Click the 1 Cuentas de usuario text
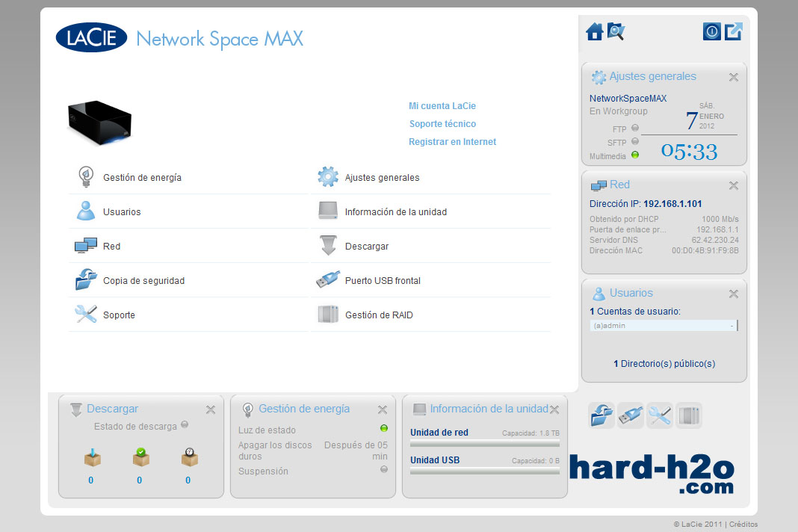 coord(634,311)
